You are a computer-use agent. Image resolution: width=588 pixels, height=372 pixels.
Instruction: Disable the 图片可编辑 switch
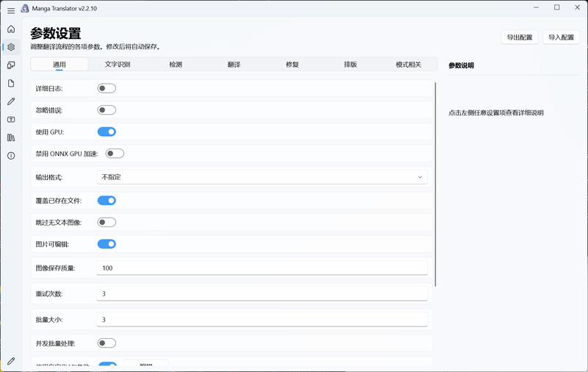pyautogui.click(x=107, y=244)
